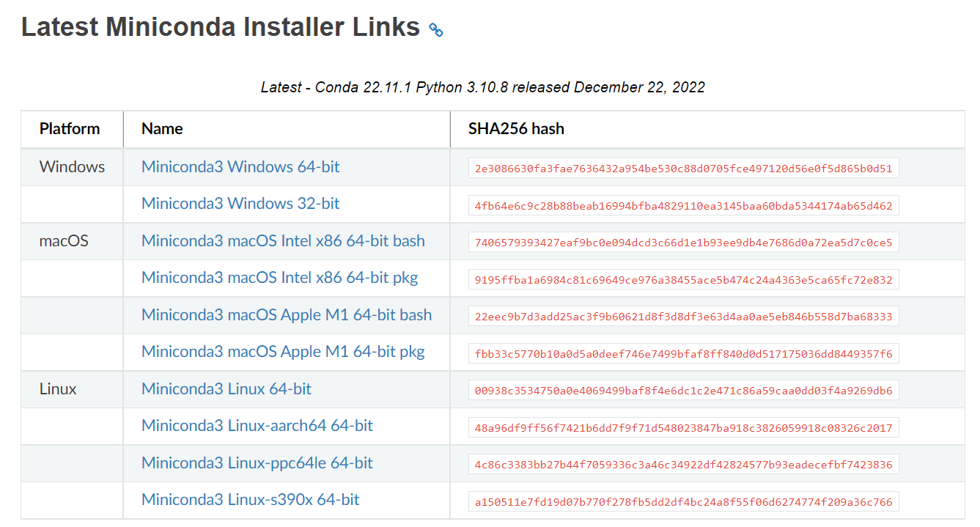Screen dimensions: 980x527
Task: Open Miniconda3 macOS Intel x86 64-bit bash link
Action: [283, 240]
